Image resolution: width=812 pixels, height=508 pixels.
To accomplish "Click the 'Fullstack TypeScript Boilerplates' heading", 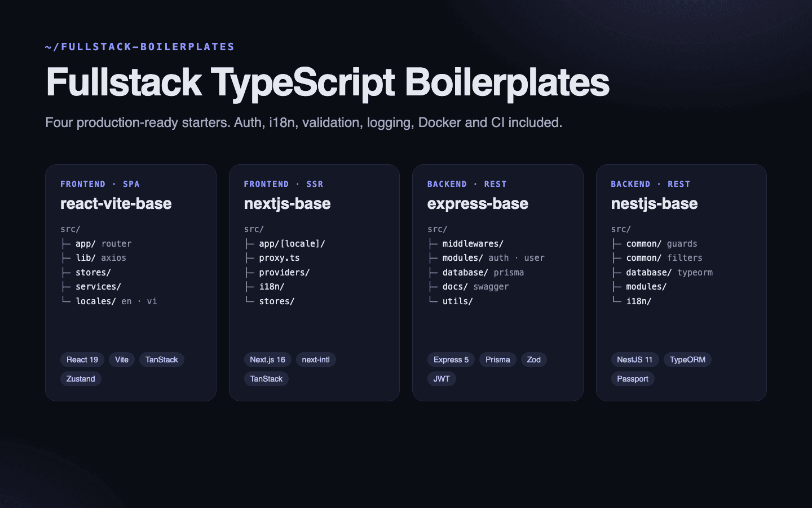I will [328, 82].
